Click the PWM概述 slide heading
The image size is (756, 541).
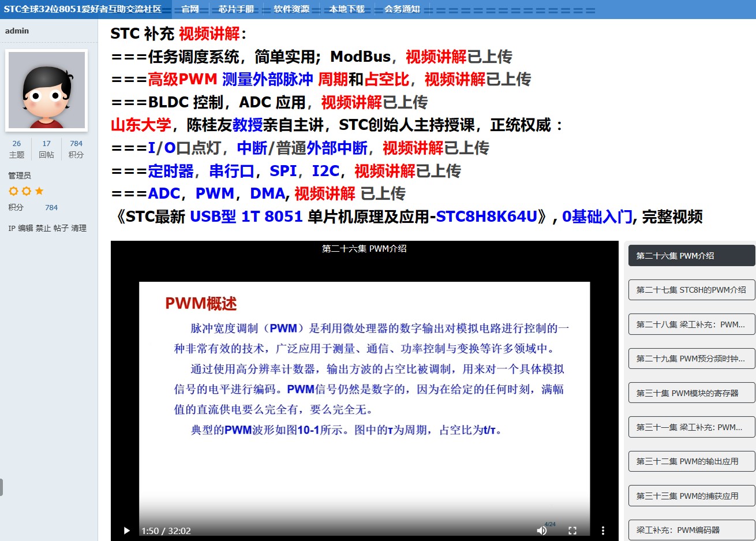pyautogui.click(x=201, y=304)
